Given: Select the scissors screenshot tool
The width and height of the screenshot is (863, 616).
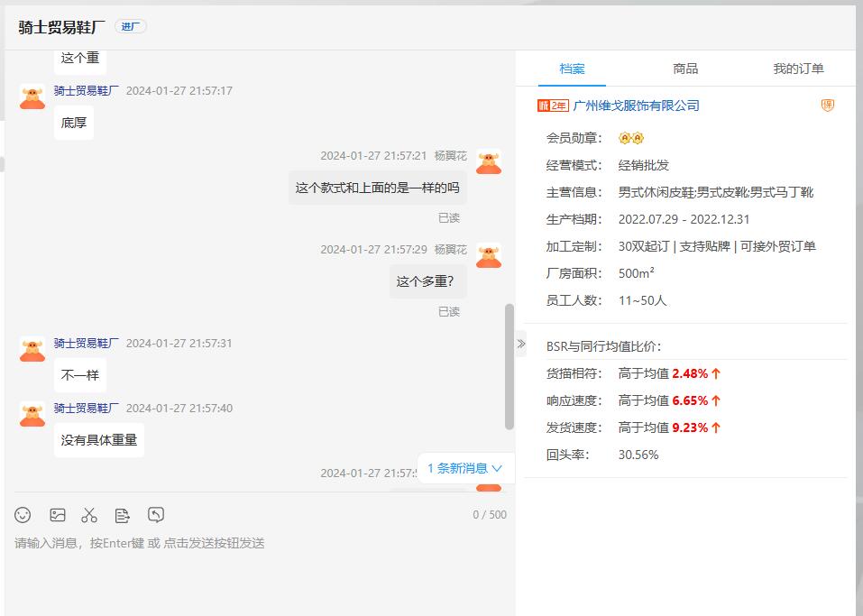Looking at the screenshot, I should coord(89,515).
